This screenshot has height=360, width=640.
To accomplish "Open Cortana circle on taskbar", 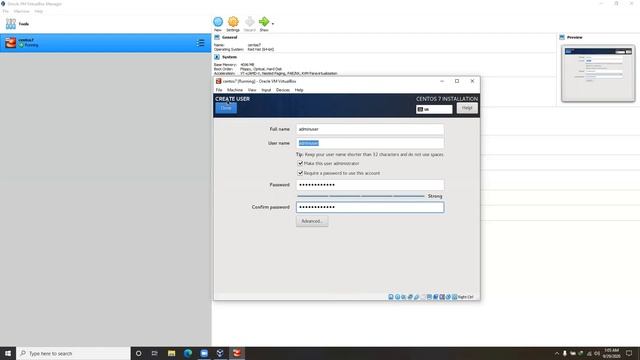I will coord(138,353).
